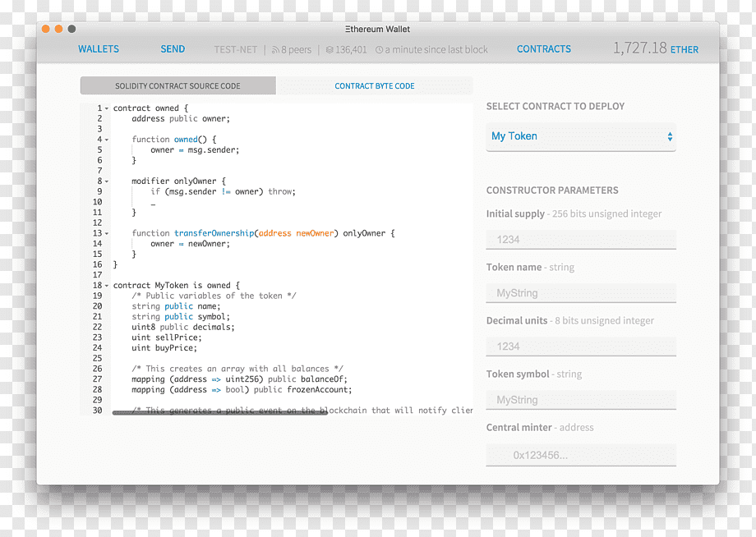Click the 'string public name;' line
Viewport: 756px width, 537px height.
pyautogui.click(x=176, y=306)
